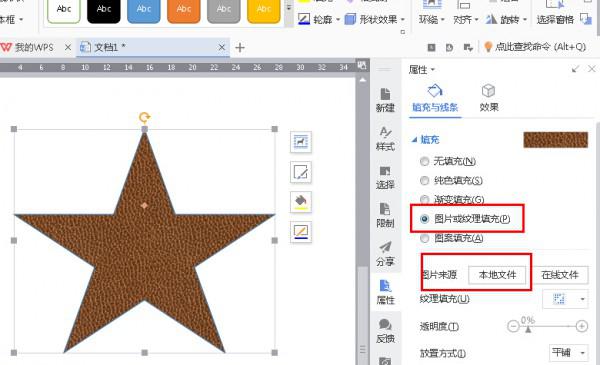This screenshot has width=600, height=365.
Task: Switch to the 效果 tab
Action: click(489, 98)
